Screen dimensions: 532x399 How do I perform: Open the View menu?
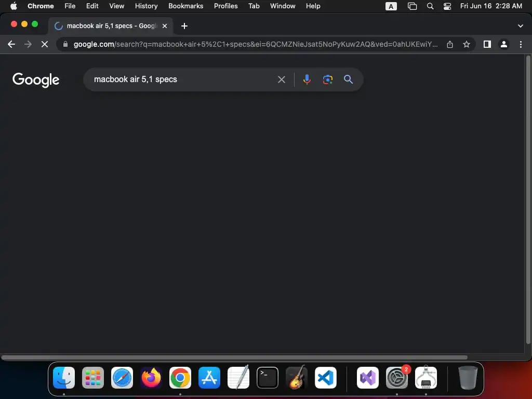(116, 6)
